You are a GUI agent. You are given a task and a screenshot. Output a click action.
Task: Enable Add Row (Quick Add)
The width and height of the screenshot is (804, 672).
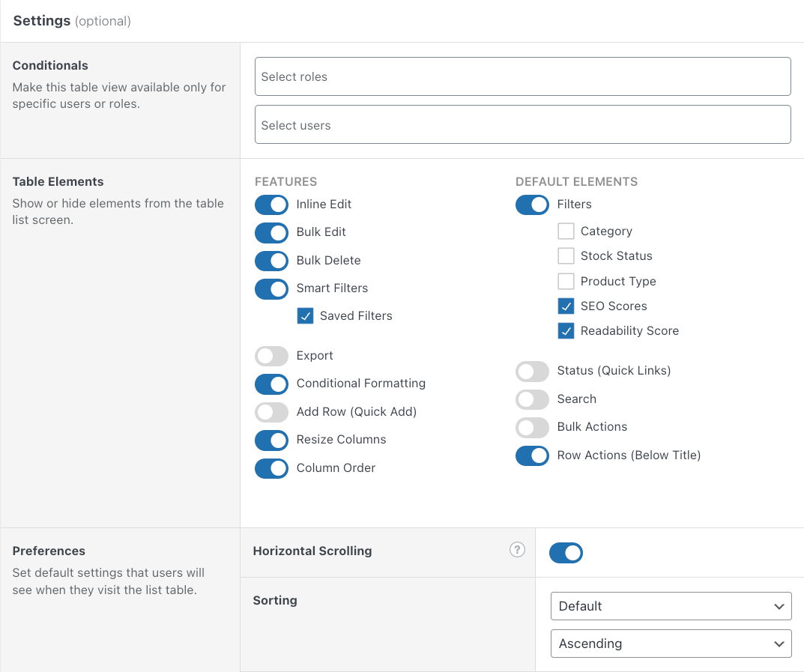[x=271, y=412]
